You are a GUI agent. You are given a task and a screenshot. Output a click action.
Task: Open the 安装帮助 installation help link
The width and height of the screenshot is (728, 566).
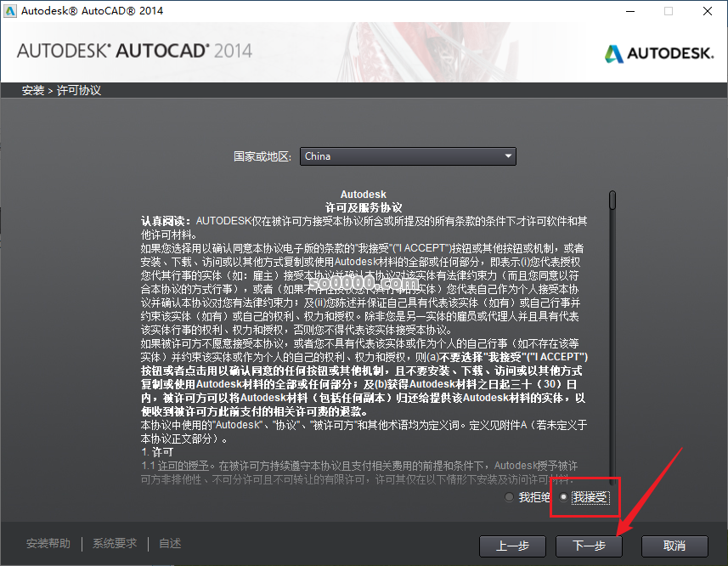pos(48,543)
